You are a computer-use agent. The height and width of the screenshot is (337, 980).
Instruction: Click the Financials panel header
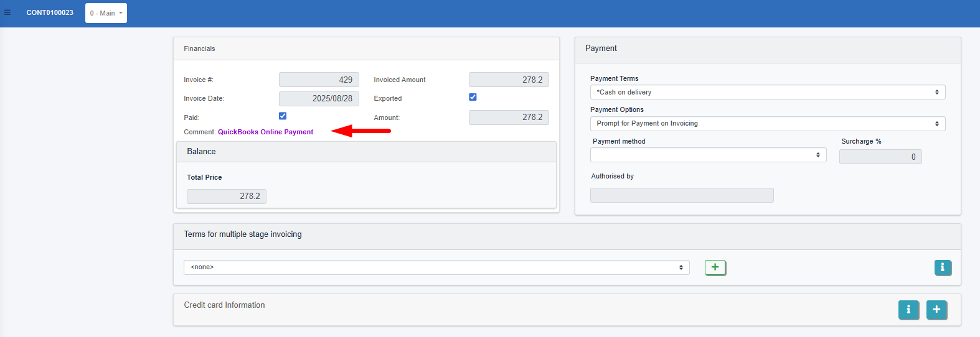click(366, 48)
